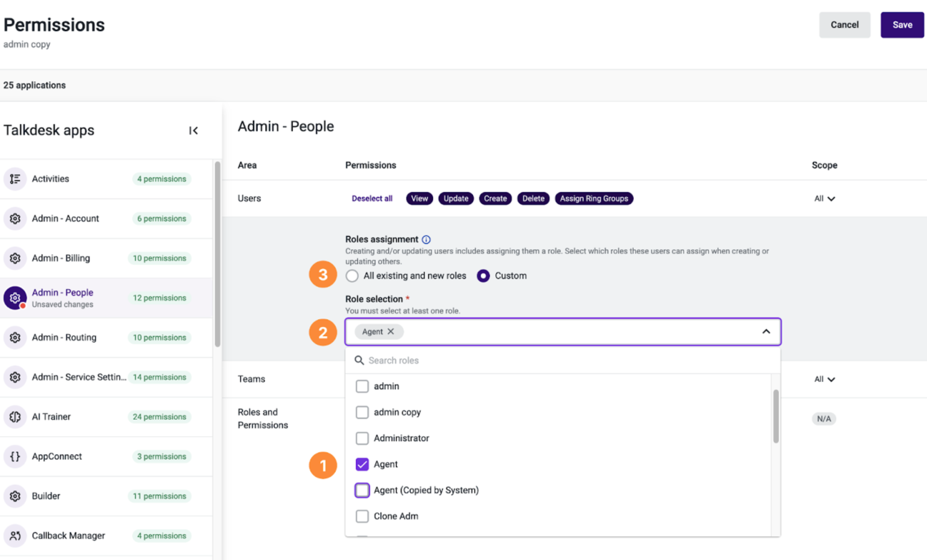Open Builder app permissions
927x560 pixels.
click(x=106, y=496)
